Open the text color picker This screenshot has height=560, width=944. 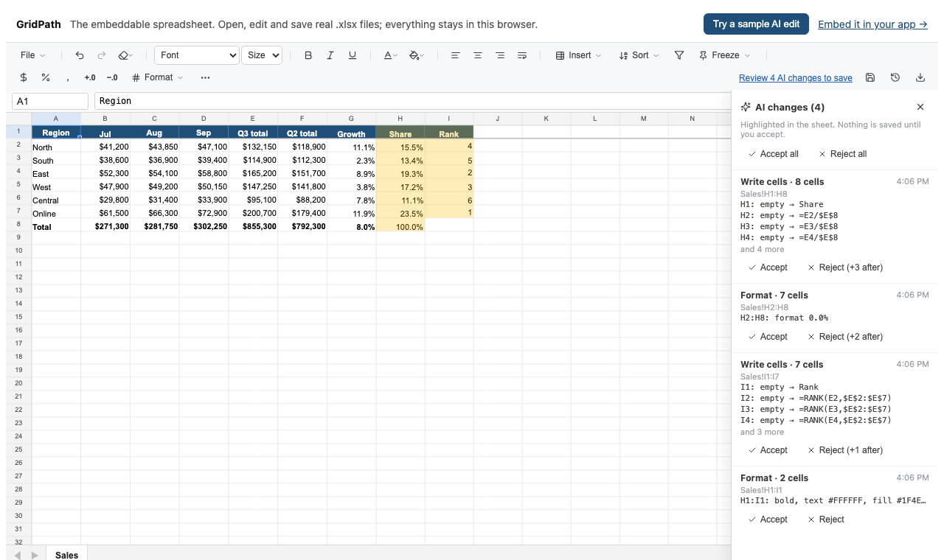click(391, 55)
